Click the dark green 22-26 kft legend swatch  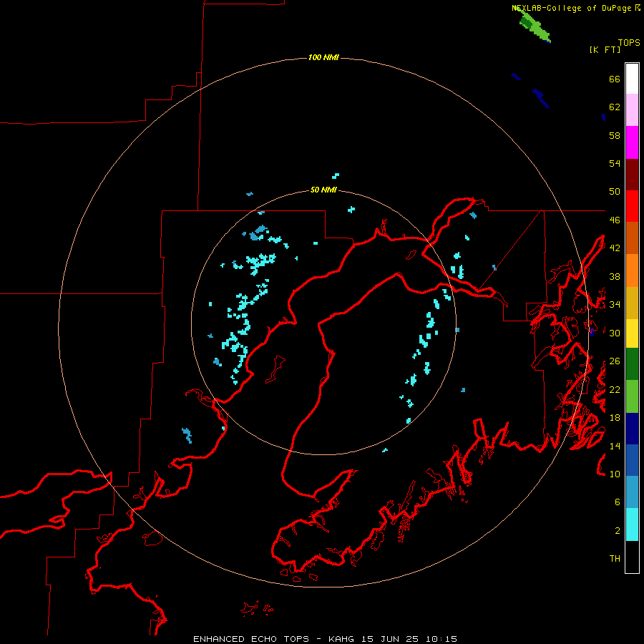point(632,364)
